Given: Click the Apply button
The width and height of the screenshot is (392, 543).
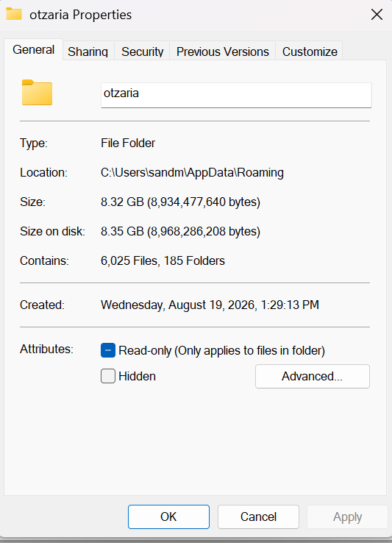Looking at the screenshot, I should pos(347,517).
